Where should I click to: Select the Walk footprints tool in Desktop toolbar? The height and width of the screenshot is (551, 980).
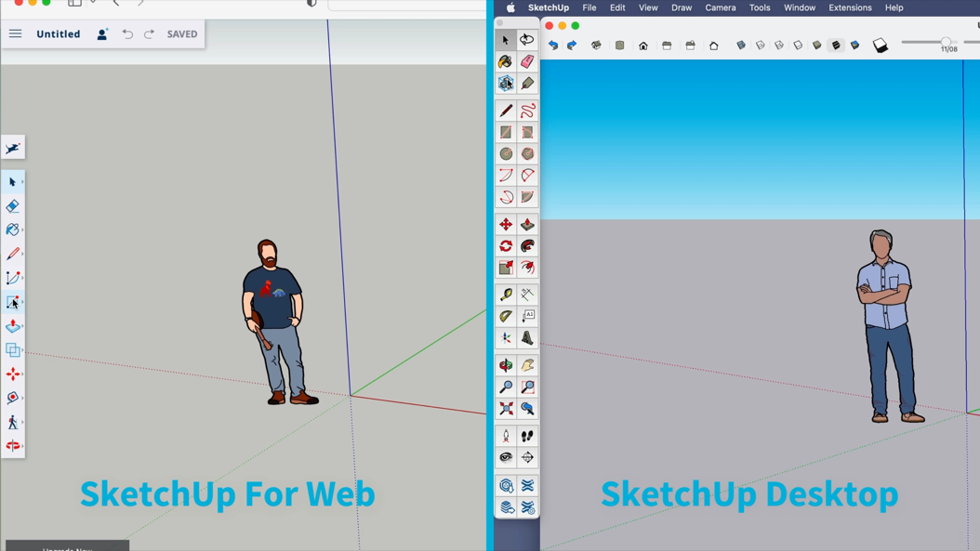tap(527, 436)
